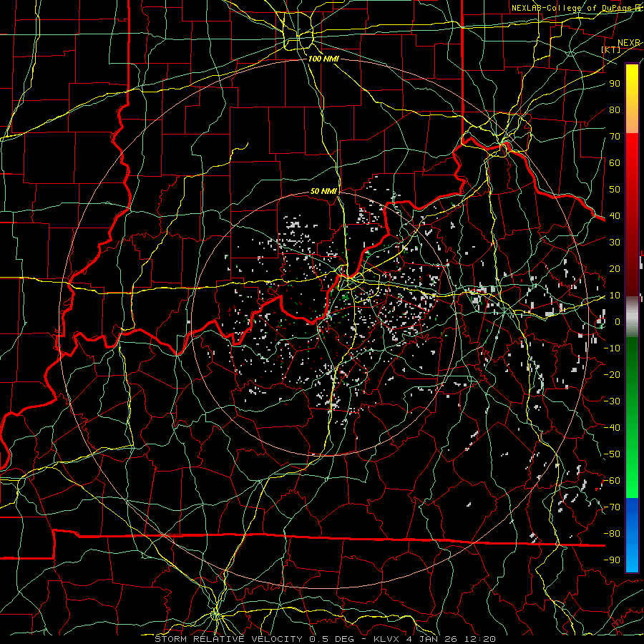The width and height of the screenshot is (644, 644).
Task: Click the 0 value on velocity scale
Action: tap(618, 322)
